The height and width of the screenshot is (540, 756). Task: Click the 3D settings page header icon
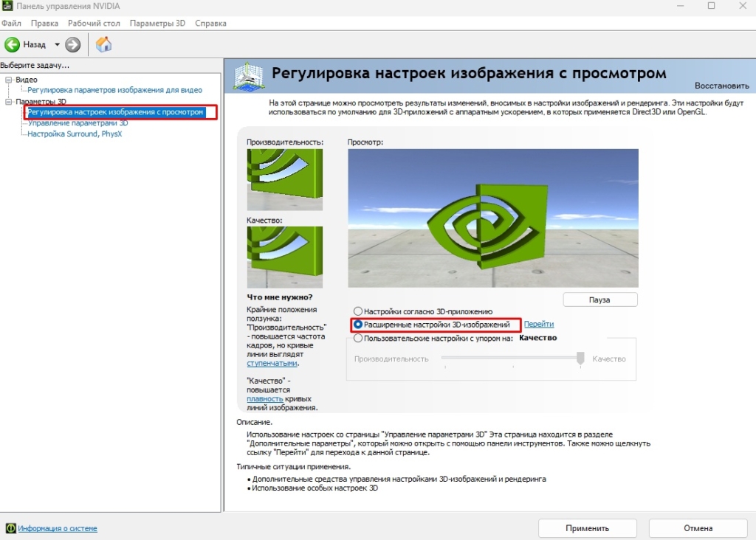tap(248, 76)
